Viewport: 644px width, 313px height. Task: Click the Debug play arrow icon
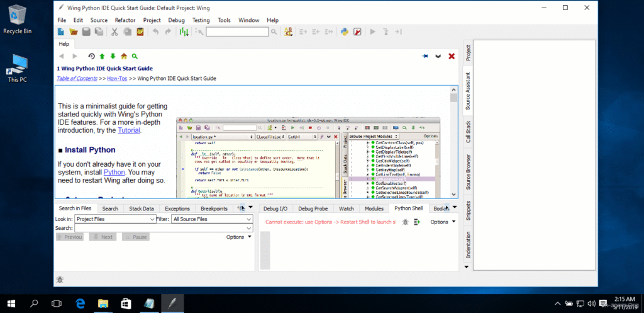pos(373,31)
